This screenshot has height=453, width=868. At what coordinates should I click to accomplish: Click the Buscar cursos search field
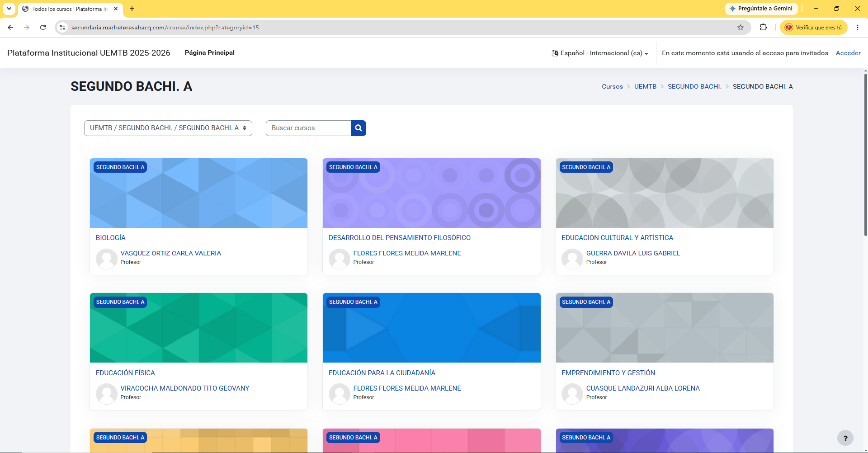pyautogui.click(x=308, y=128)
